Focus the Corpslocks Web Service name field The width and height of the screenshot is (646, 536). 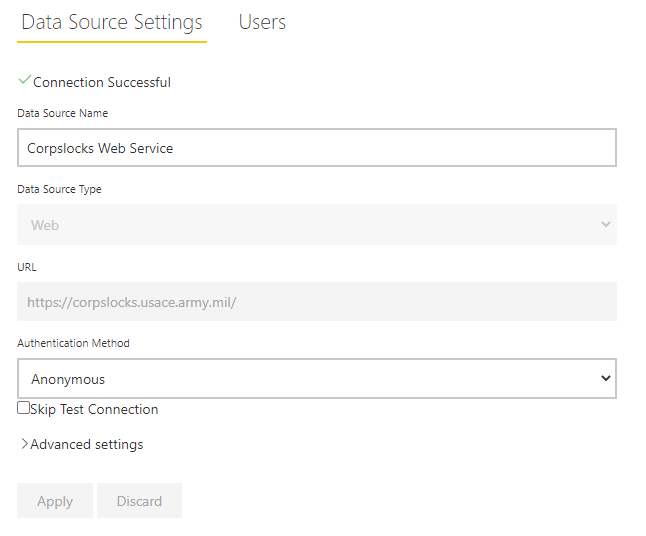point(316,148)
